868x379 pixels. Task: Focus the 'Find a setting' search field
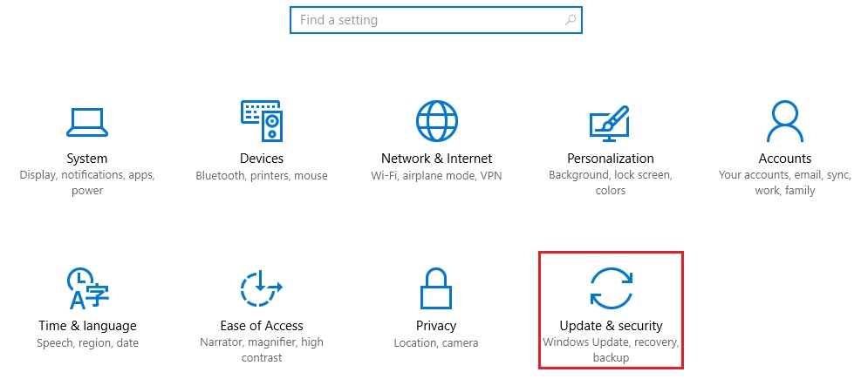point(427,19)
